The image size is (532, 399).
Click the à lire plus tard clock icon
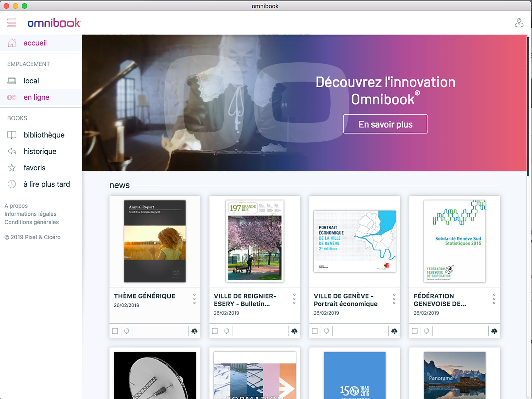[11, 184]
